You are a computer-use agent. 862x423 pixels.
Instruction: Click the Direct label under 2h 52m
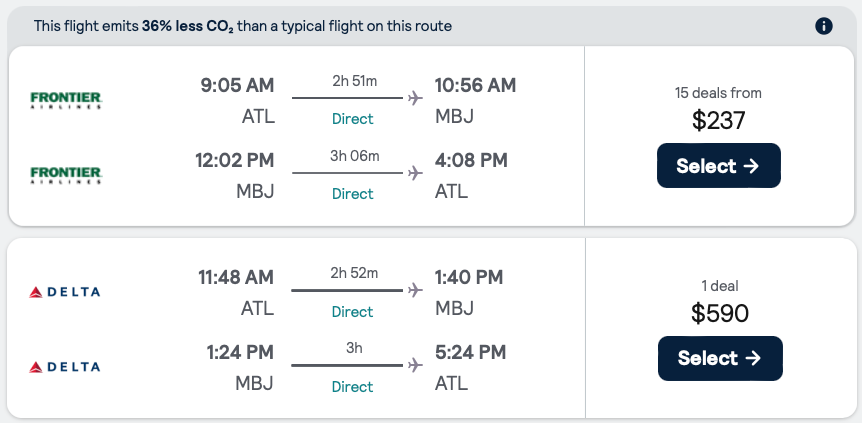352,312
